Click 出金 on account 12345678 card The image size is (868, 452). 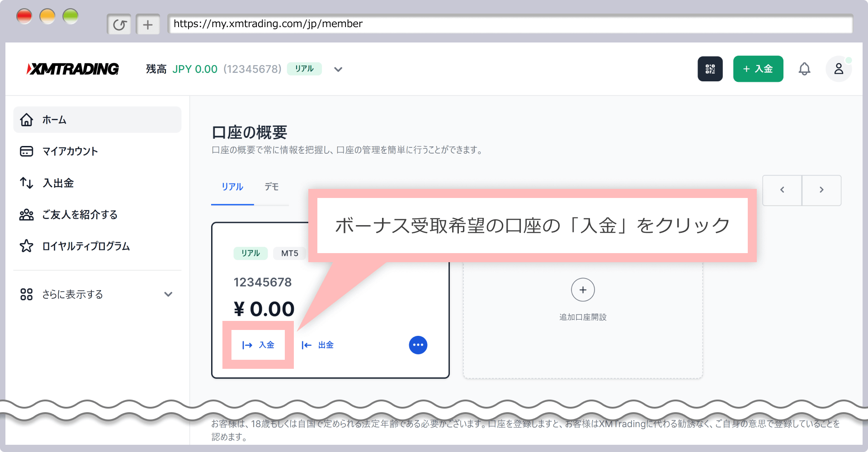pyautogui.click(x=317, y=345)
